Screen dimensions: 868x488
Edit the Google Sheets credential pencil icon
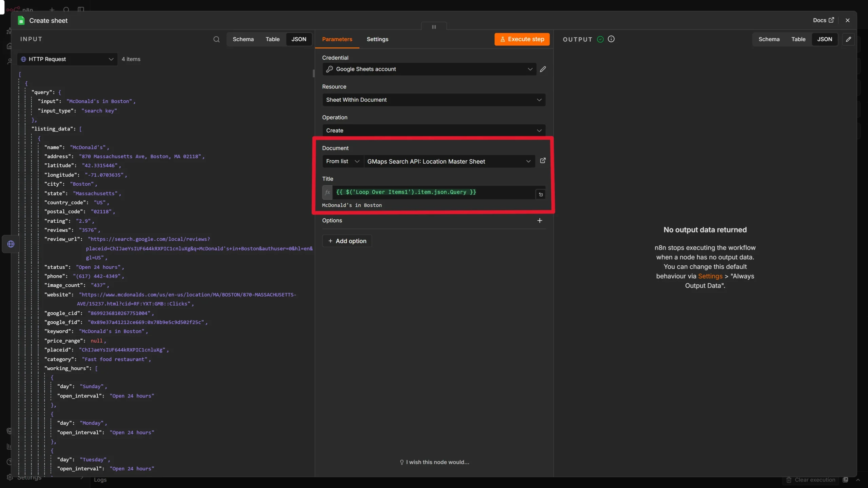click(x=543, y=69)
